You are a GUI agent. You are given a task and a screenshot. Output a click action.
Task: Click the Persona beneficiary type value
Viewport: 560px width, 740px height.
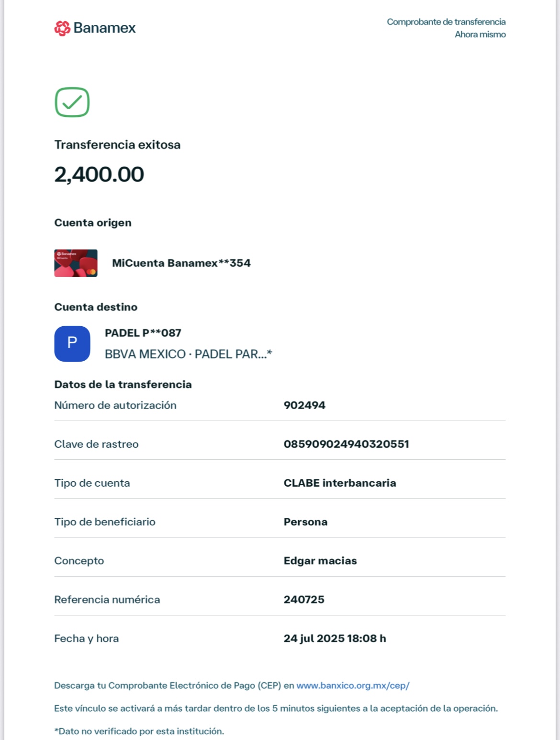coord(305,522)
